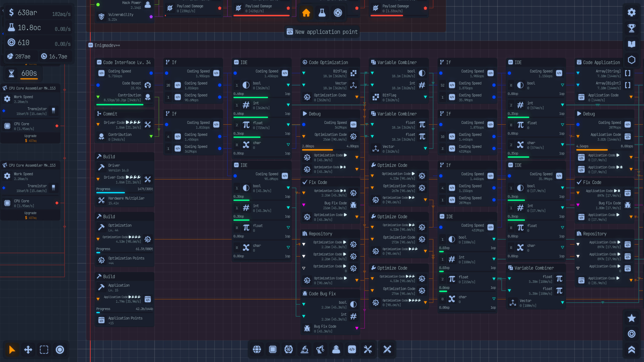Switch to the home tab
Image resolution: width=644 pixels, height=362 pixels.
tap(306, 13)
